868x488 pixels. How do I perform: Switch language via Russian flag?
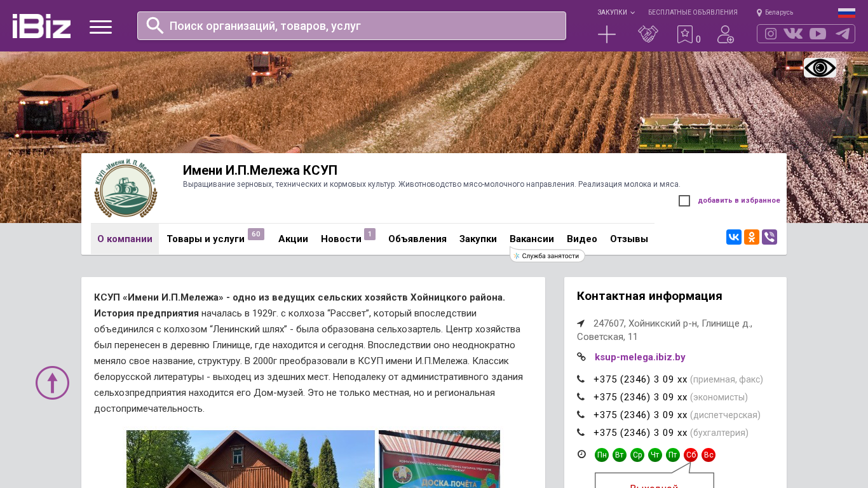tap(846, 13)
